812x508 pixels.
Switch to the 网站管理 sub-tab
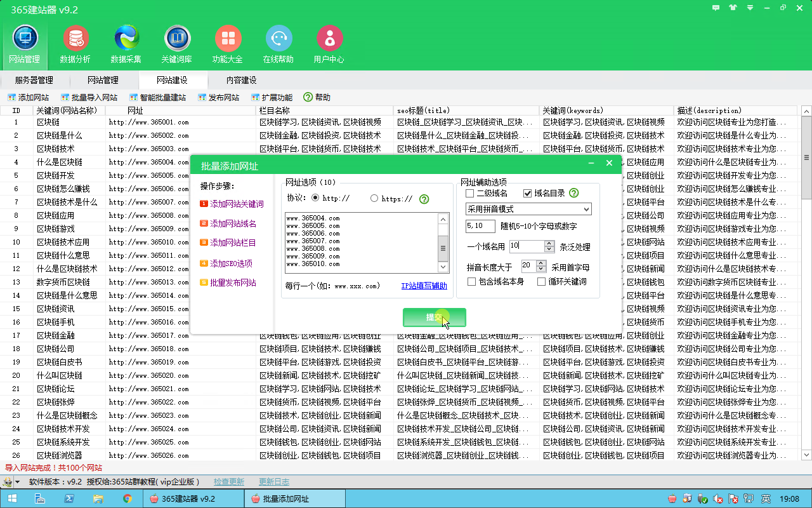[103, 80]
